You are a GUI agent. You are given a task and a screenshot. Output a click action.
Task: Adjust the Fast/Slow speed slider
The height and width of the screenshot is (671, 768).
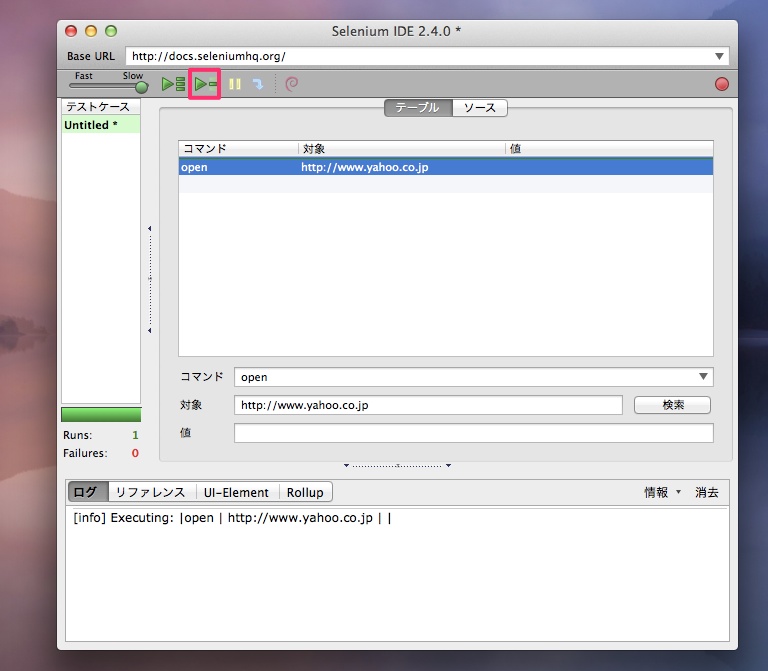(x=141, y=87)
